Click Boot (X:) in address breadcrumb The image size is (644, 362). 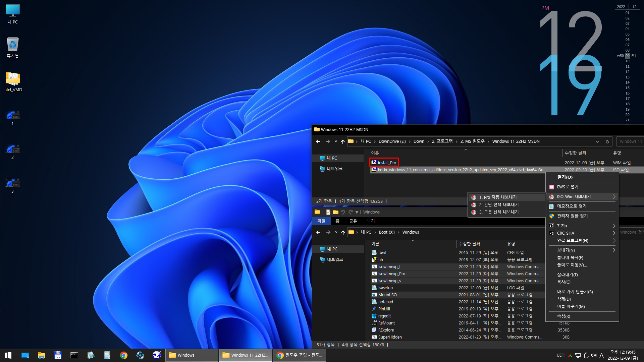tap(387, 232)
